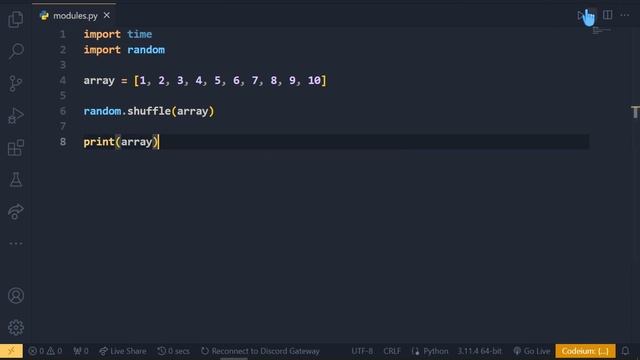Image resolution: width=640 pixels, height=360 pixels.
Task: Change CRLF end of line sequence
Action: [x=392, y=351]
